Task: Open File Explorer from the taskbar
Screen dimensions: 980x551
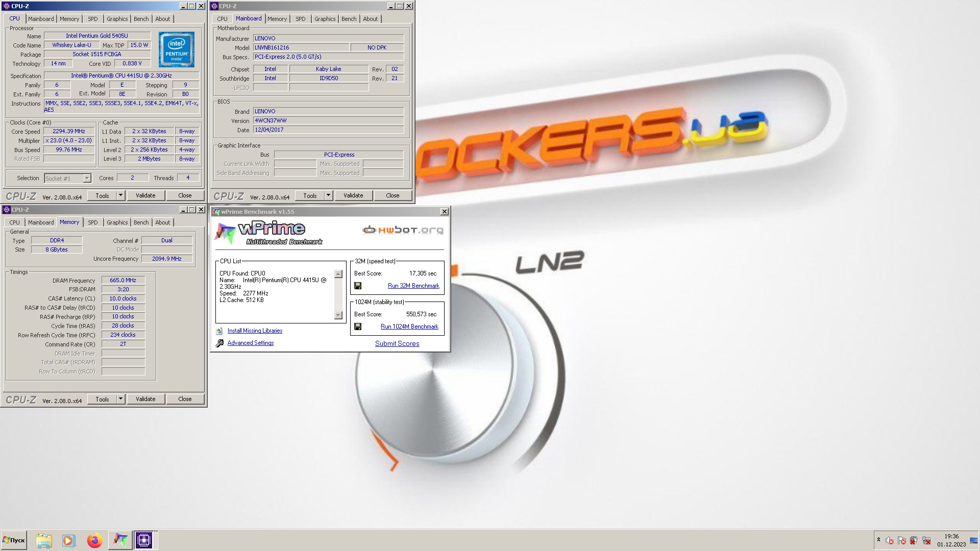Action: [44, 540]
